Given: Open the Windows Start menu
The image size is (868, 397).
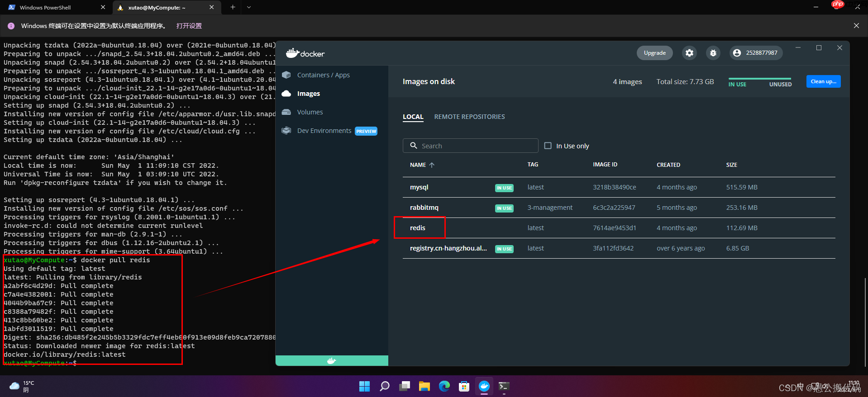Looking at the screenshot, I should [x=364, y=386].
